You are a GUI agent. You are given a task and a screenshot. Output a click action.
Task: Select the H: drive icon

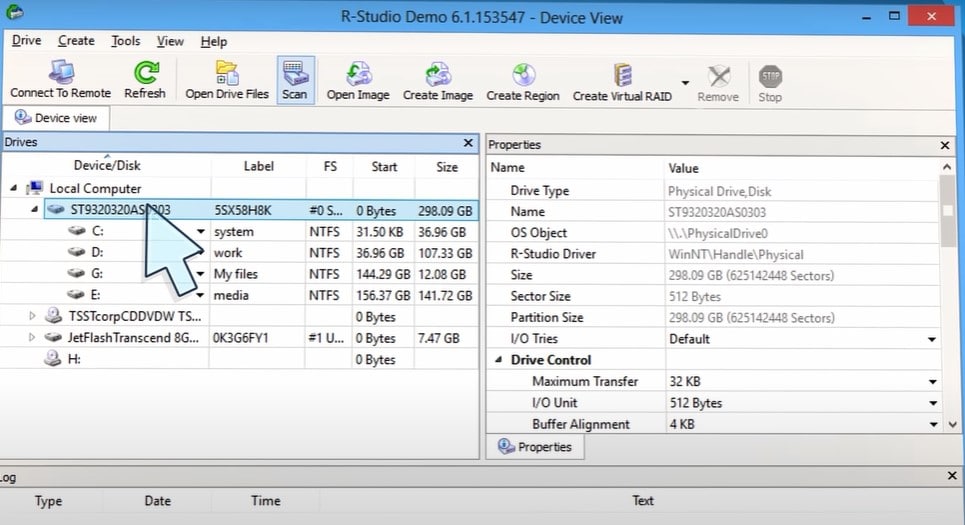(x=53, y=358)
